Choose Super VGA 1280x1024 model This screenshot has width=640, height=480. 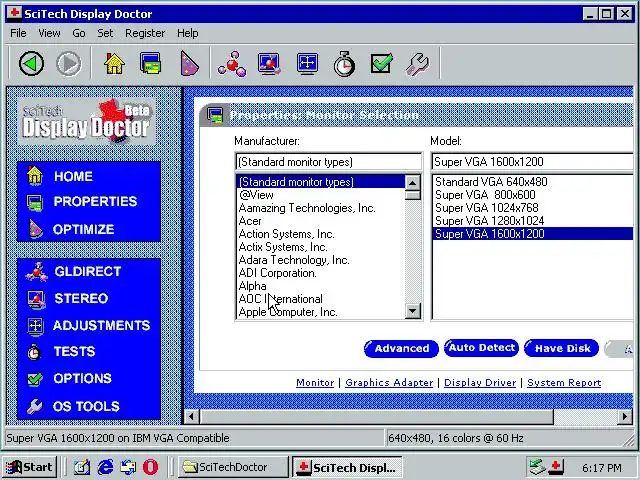tap(533, 221)
